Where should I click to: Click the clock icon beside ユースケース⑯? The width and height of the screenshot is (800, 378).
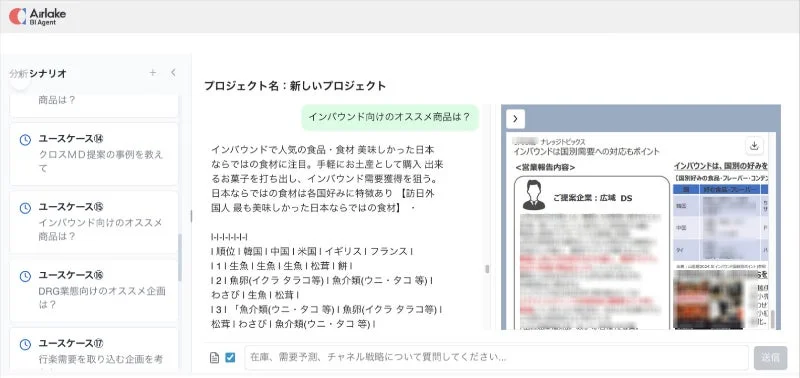click(x=25, y=276)
